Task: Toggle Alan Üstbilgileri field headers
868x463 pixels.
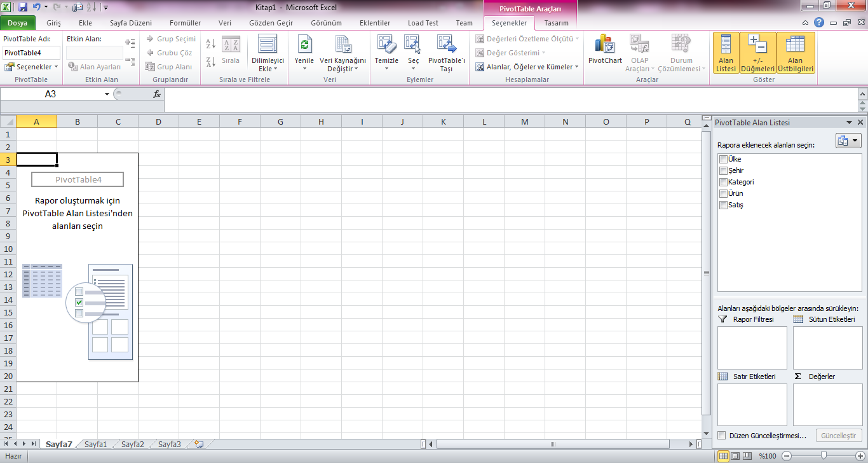Action: click(x=796, y=53)
